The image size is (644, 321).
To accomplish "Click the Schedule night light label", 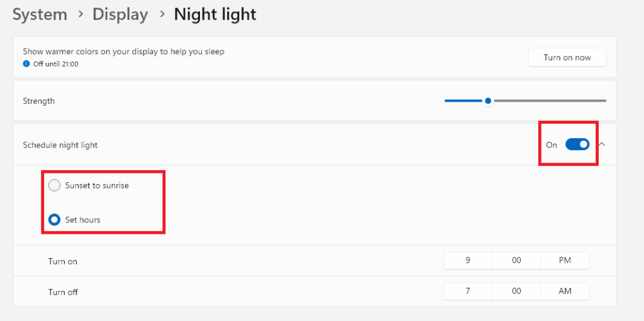I will click(x=60, y=145).
